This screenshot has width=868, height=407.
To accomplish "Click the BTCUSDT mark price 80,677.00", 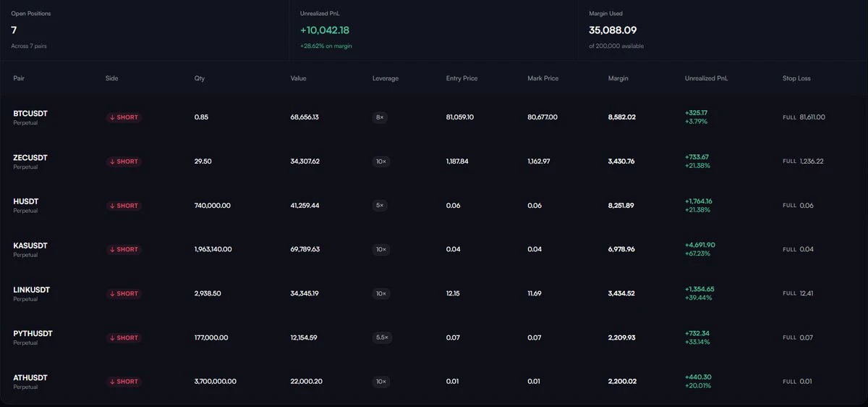I will click(542, 117).
